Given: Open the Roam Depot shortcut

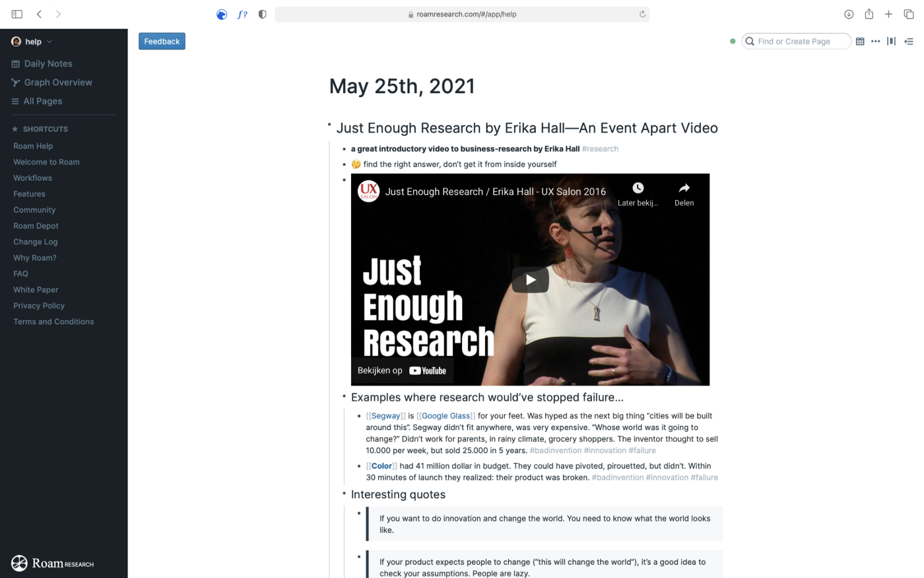Looking at the screenshot, I should pos(36,226).
